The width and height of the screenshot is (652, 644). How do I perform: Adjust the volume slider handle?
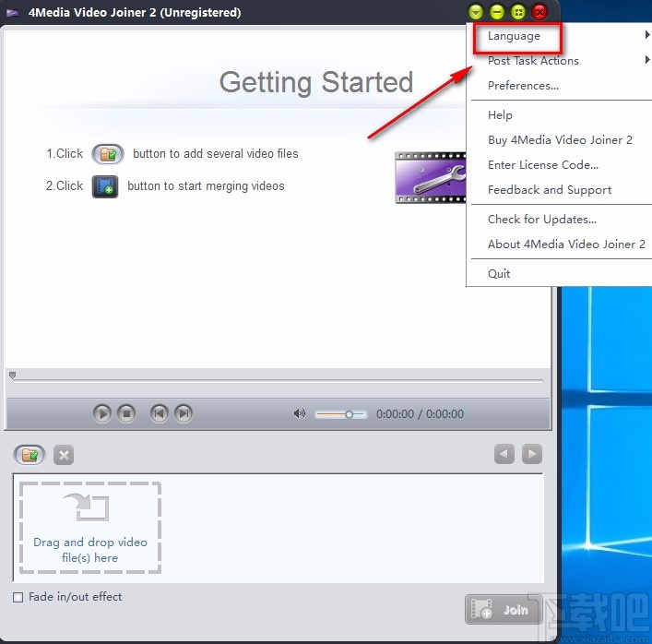click(350, 414)
